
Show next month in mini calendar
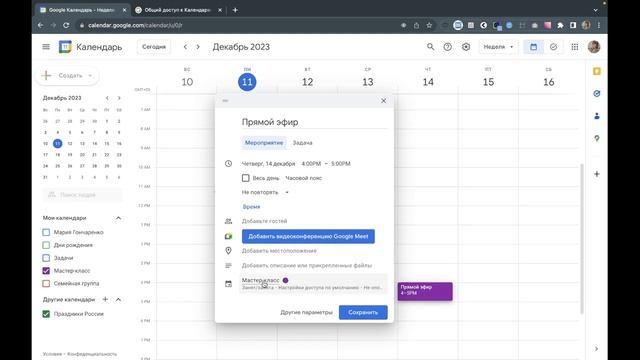pos(119,98)
